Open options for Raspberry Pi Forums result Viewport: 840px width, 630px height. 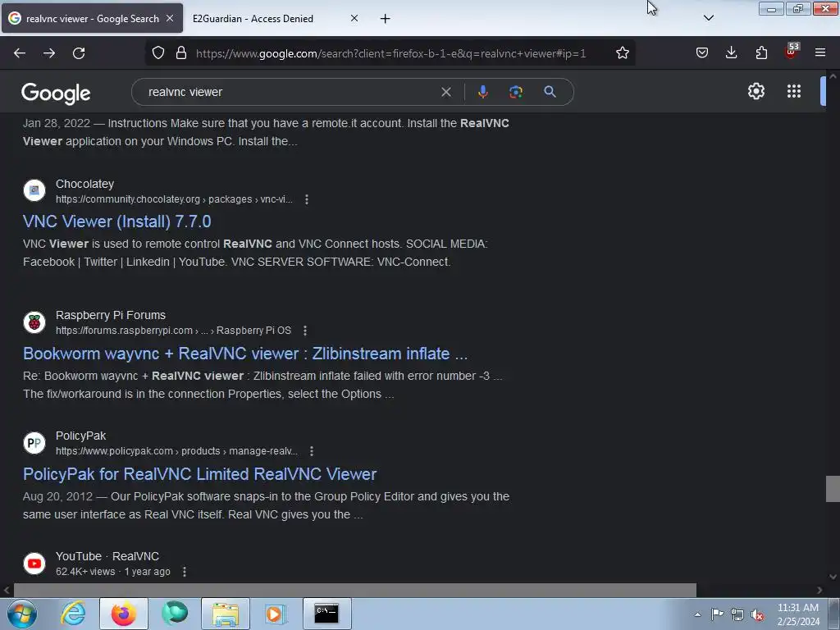[x=305, y=331]
